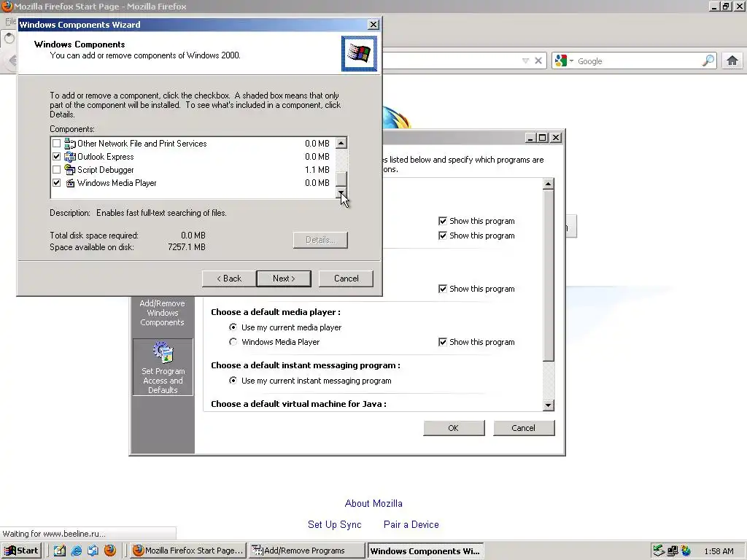Click the stop loading X icon in address bar

tap(538, 61)
